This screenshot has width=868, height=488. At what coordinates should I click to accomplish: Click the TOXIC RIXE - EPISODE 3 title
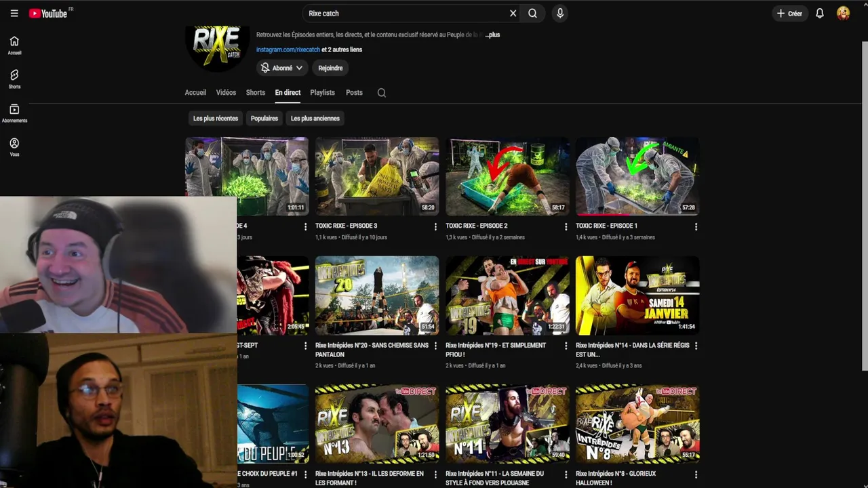346,226
